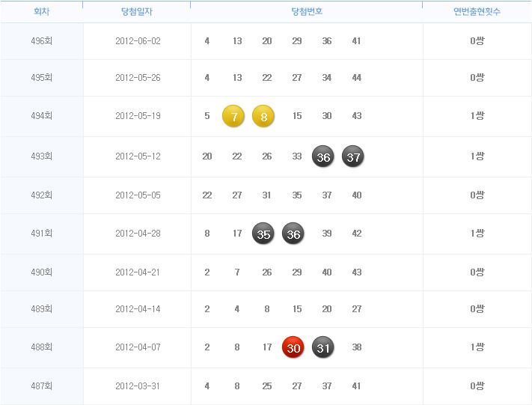Click the 1쌍 value in 488회 row
The width and height of the screenshot is (532, 405).
pyautogui.click(x=477, y=347)
